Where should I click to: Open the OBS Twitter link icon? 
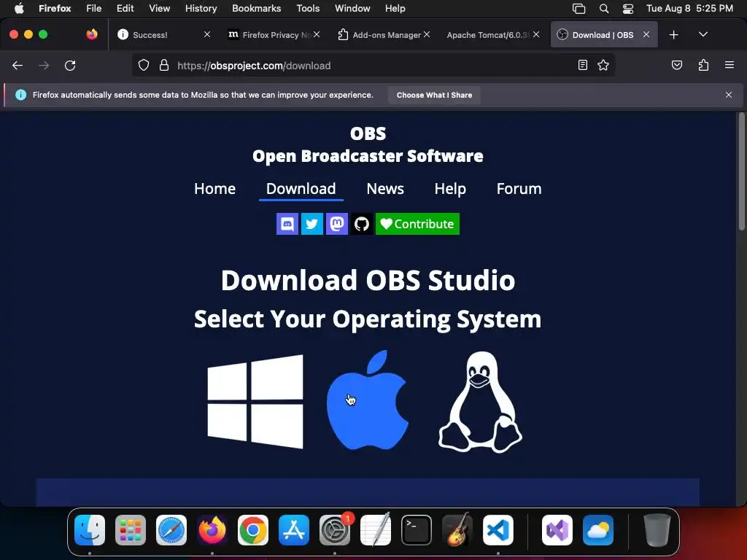[312, 224]
